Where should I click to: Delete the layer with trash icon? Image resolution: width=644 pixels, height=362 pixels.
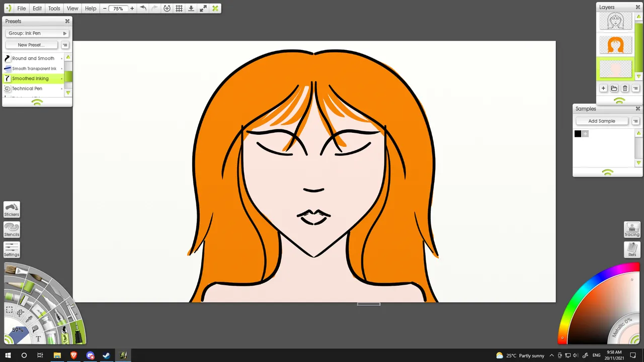click(x=625, y=88)
